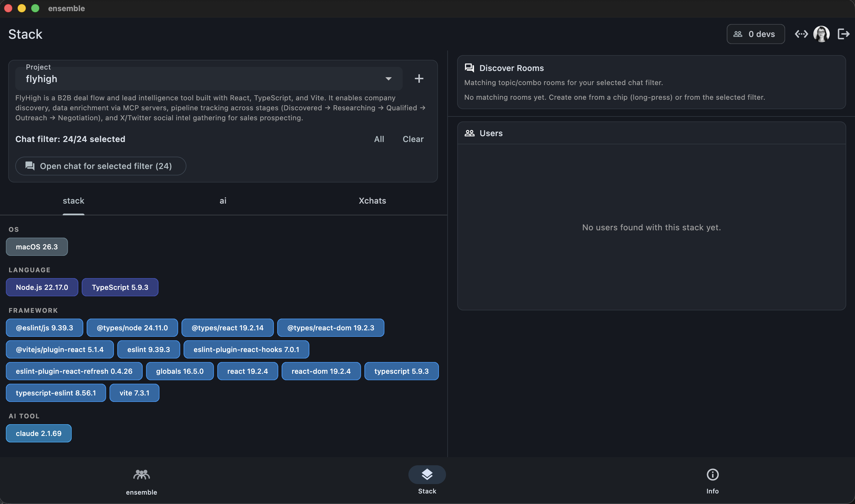Toggle the claude 2.1.69 AI tool chip

38,433
